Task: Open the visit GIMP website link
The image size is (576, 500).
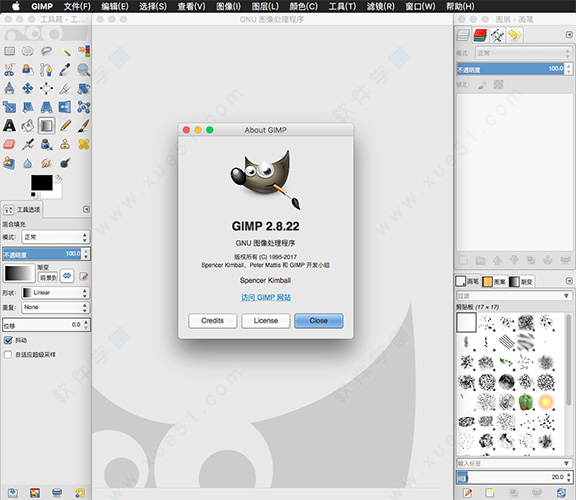Action: pos(266,297)
